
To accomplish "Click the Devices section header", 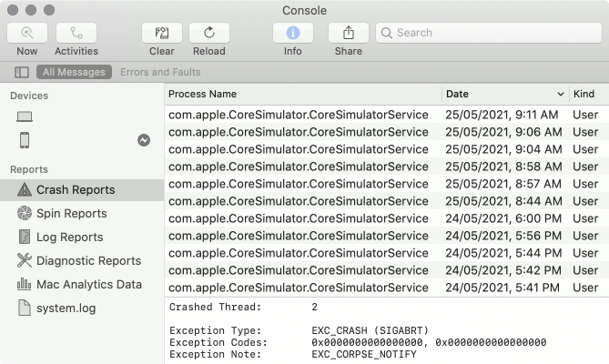I will click(x=29, y=96).
